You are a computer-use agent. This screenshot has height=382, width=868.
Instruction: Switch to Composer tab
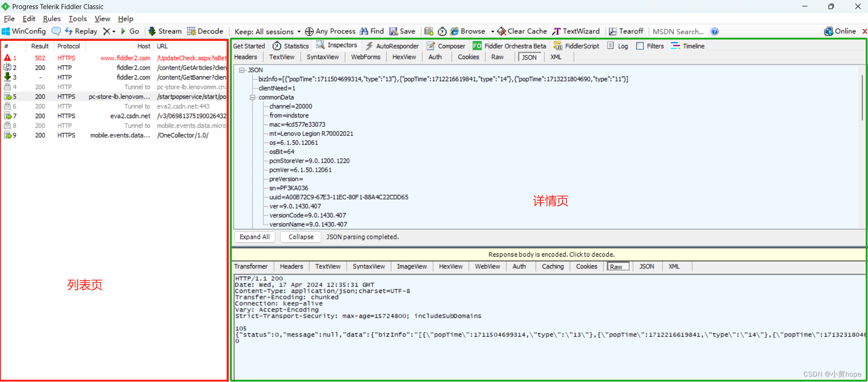coord(446,46)
